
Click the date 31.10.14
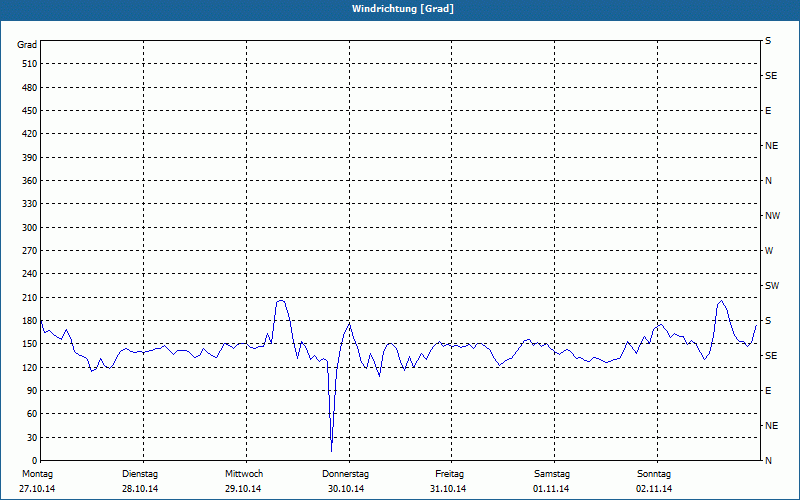coord(448,489)
